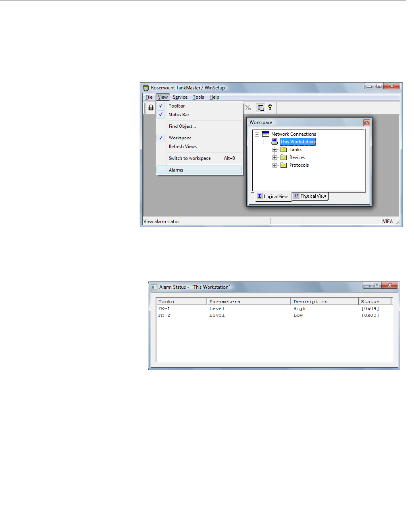The width and height of the screenshot is (414, 532).
Task: Select Switch to workspace Alt+0 entry
Action: click(200, 158)
